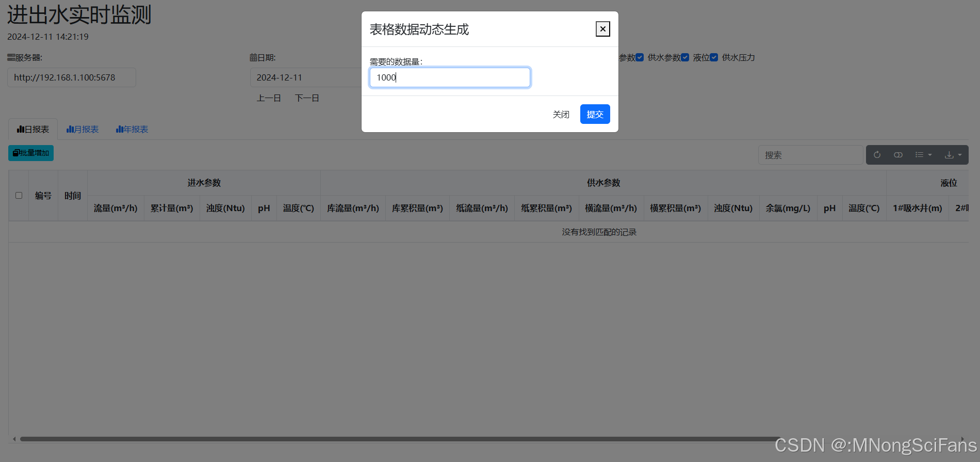Submit the dialog with 提交 button
Viewport: 980px width, 462px height.
(x=595, y=114)
